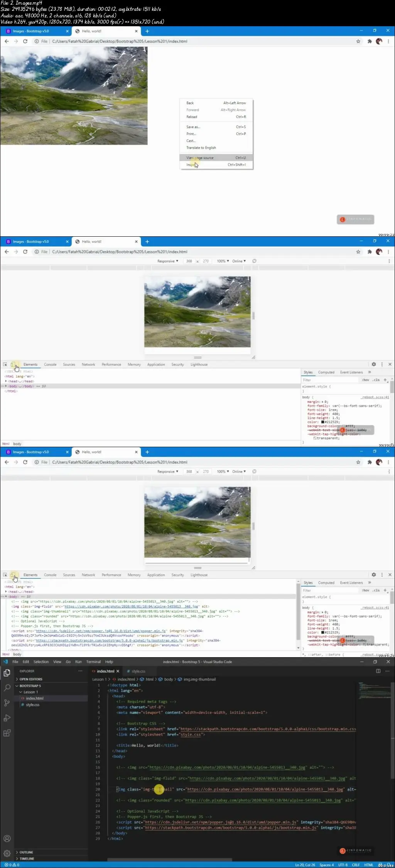Open the File menu in VS Code
The width and height of the screenshot is (395, 868).
15,662
